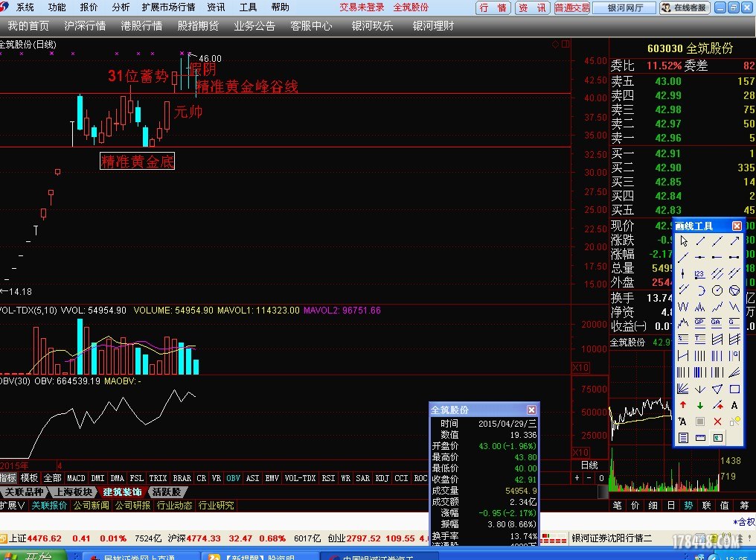Pick the horizontal line with center dot tool
This screenshot has width=756, height=560.
pyautogui.click(x=700, y=257)
